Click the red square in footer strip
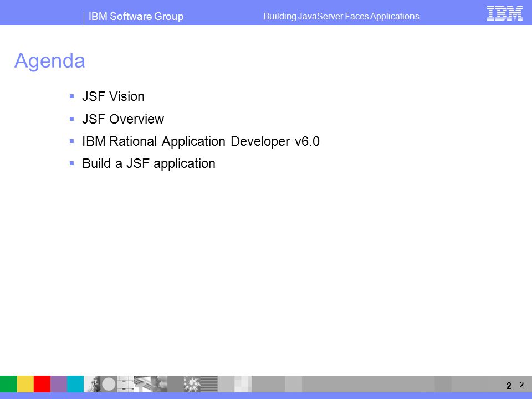 click(42, 384)
